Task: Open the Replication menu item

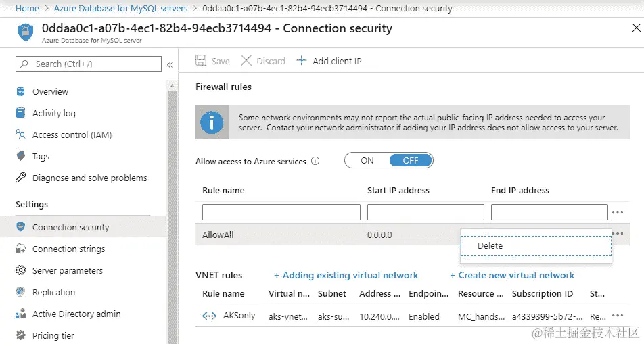Action: [x=54, y=292]
